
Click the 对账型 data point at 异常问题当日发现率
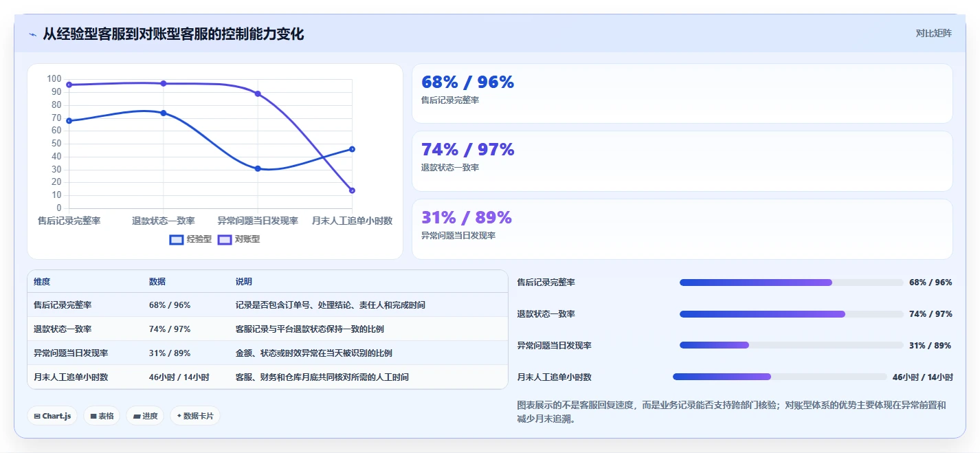click(258, 93)
